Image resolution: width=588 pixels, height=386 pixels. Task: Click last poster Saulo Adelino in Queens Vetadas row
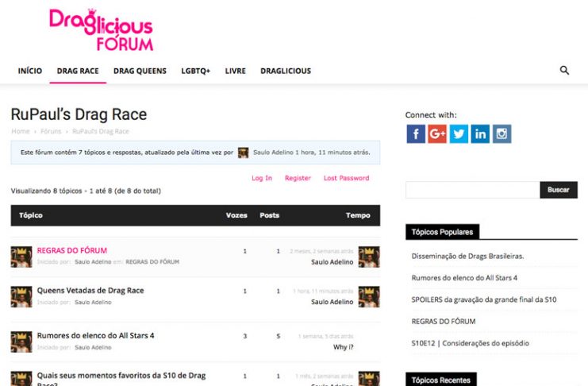[332, 302]
